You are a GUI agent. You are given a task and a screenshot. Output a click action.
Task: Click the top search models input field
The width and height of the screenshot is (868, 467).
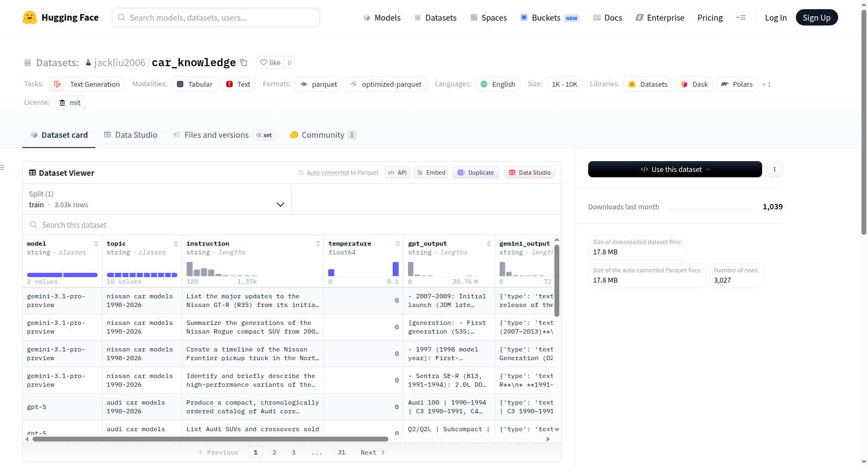(216, 17)
